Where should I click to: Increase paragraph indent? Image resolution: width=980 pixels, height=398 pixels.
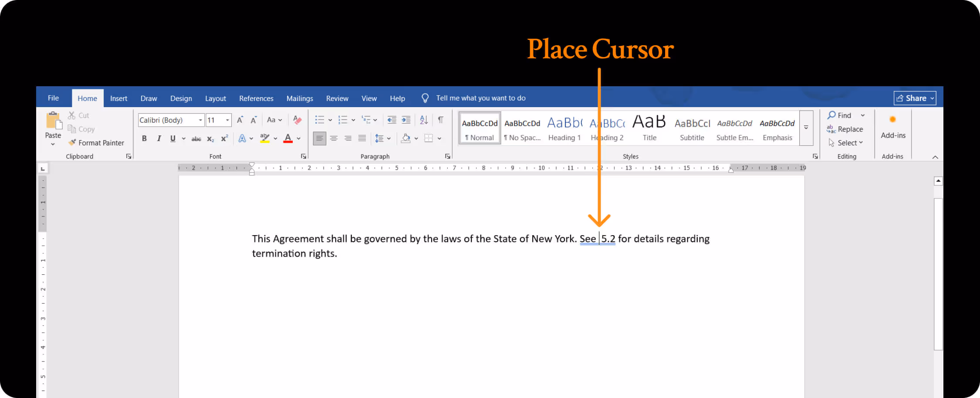(406, 120)
